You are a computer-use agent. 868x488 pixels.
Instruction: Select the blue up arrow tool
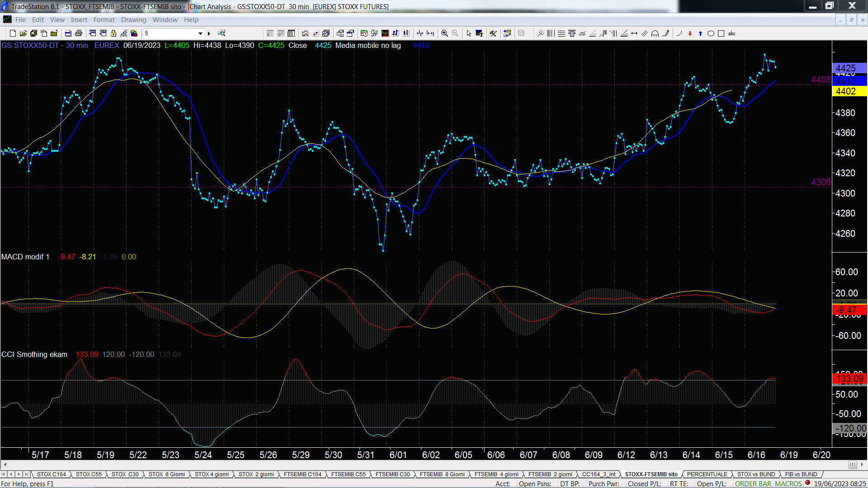click(x=700, y=33)
